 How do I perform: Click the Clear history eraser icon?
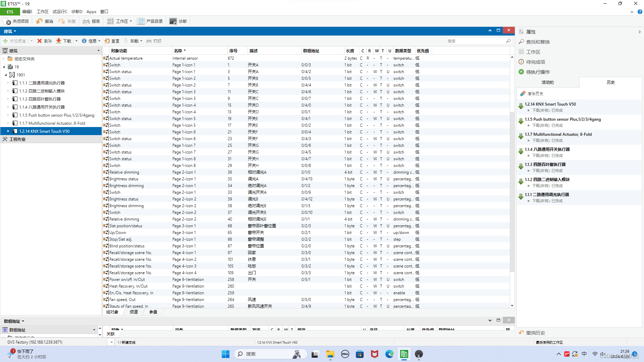tap(523, 94)
